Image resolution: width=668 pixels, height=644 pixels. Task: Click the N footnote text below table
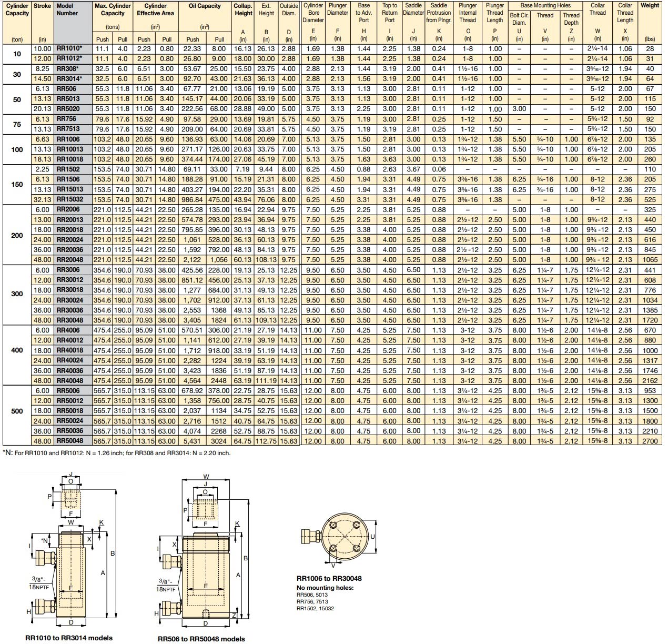pyautogui.click(x=117, y=452)
